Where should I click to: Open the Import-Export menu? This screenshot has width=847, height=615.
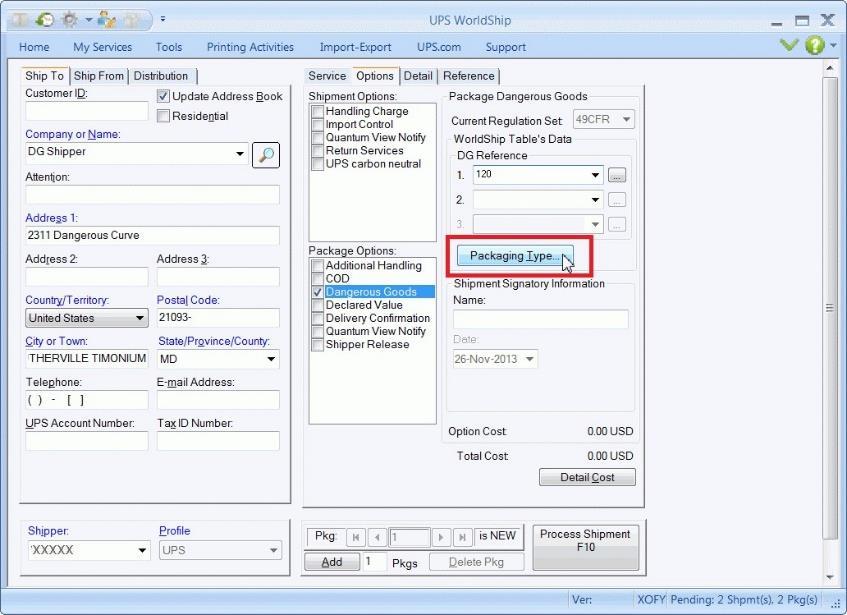coord(355,48)
